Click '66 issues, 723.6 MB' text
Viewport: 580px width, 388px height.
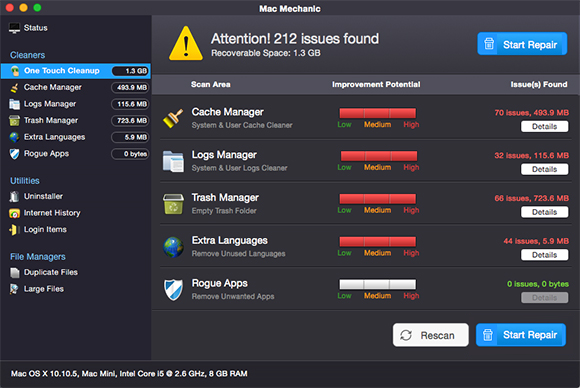point(532,199)
